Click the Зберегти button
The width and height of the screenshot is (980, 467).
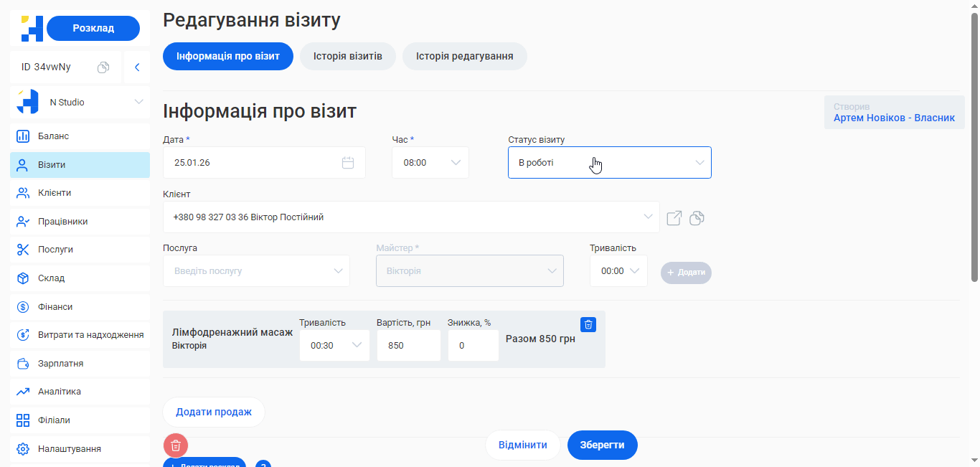coord(602,445)
